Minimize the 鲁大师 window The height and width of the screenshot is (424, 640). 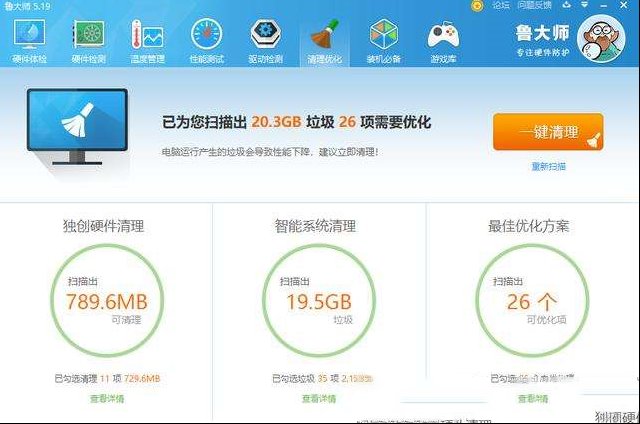click(x=604, y=5)
